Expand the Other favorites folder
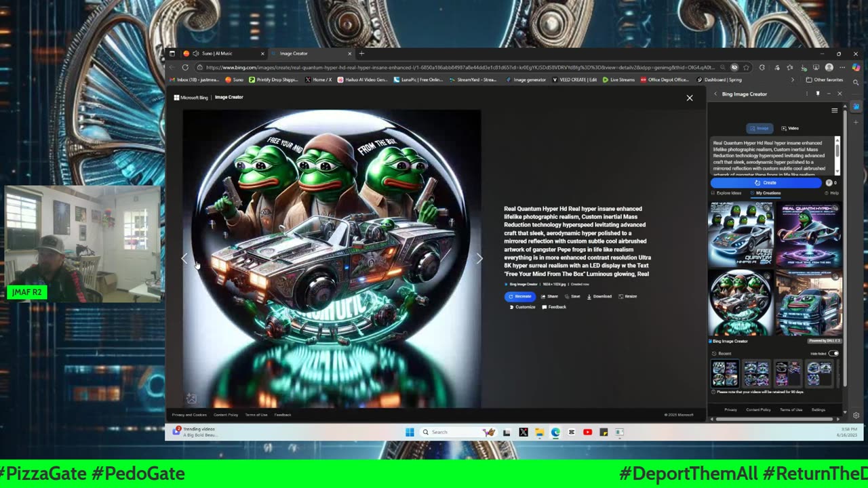Viewport: 868px width, 488px height. 824,80
